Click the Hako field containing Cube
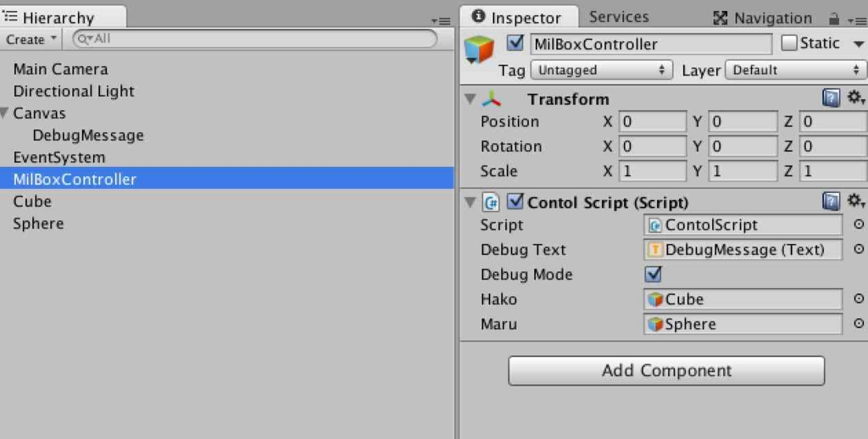The image size is (868, 439). tap(743, 299)
